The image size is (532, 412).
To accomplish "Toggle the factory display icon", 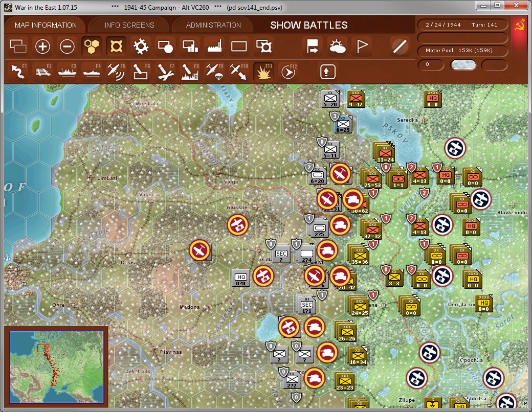I will tap(214, 47).
